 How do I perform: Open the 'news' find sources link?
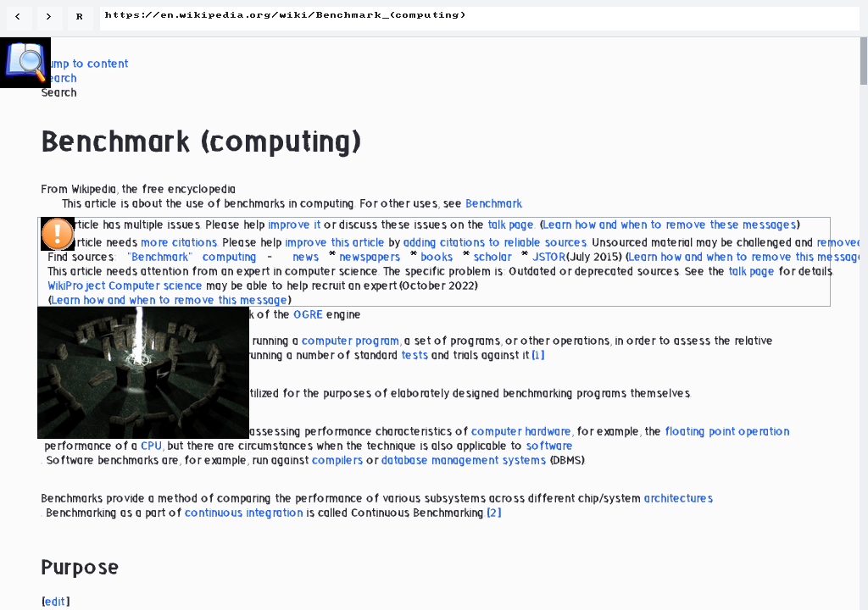point(305,257)
